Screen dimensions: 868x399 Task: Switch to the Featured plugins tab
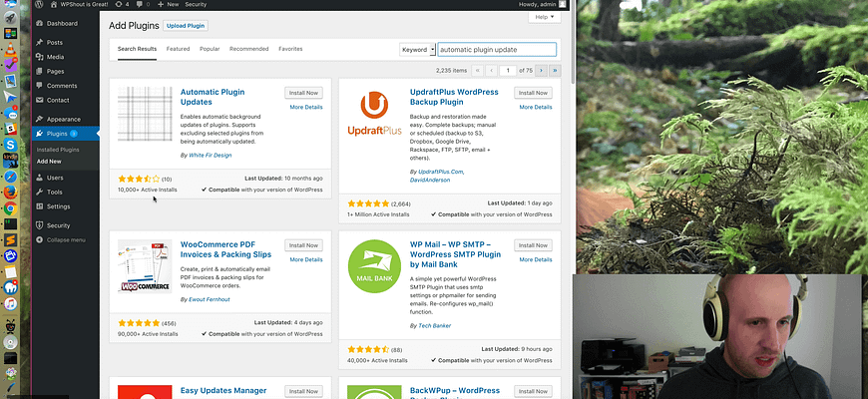[x=178, y=49]
